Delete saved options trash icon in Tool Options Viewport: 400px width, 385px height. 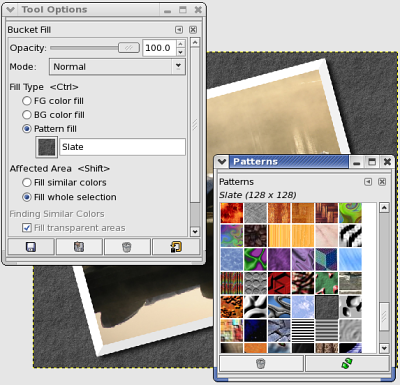pos(127,247)
